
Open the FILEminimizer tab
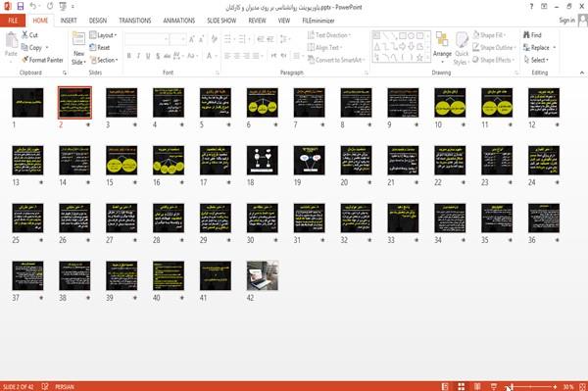(x=318, y=21)
